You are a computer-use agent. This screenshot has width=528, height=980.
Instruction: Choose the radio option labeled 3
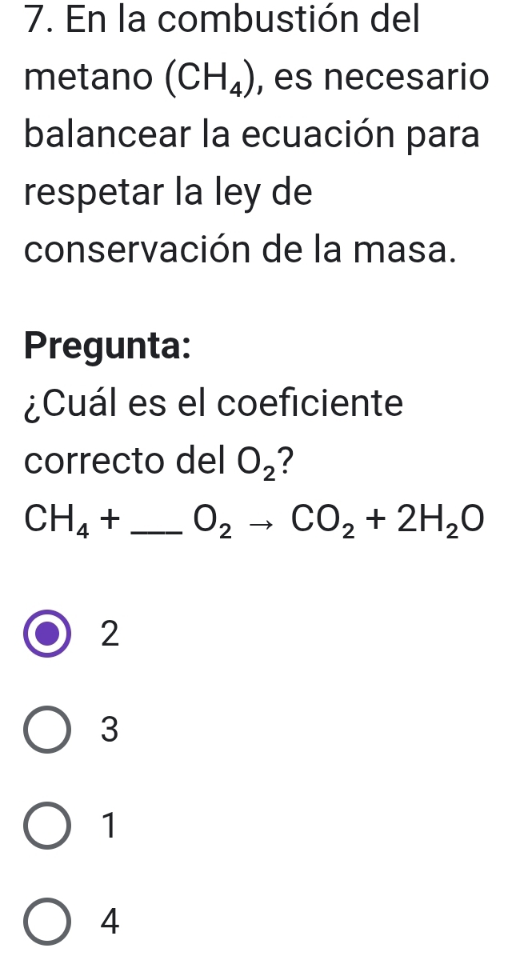point(47,730)
